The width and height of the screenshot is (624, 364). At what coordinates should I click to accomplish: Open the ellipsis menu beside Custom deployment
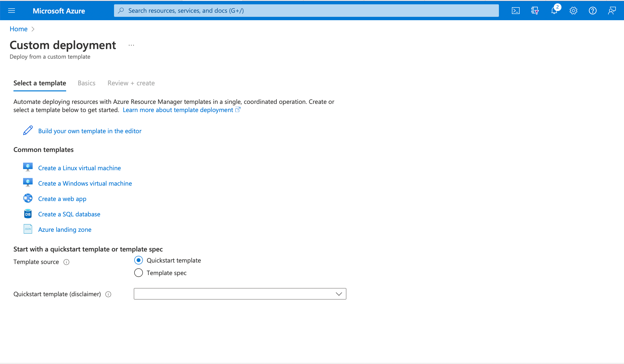pyautogui.click(x=131, y=45)
